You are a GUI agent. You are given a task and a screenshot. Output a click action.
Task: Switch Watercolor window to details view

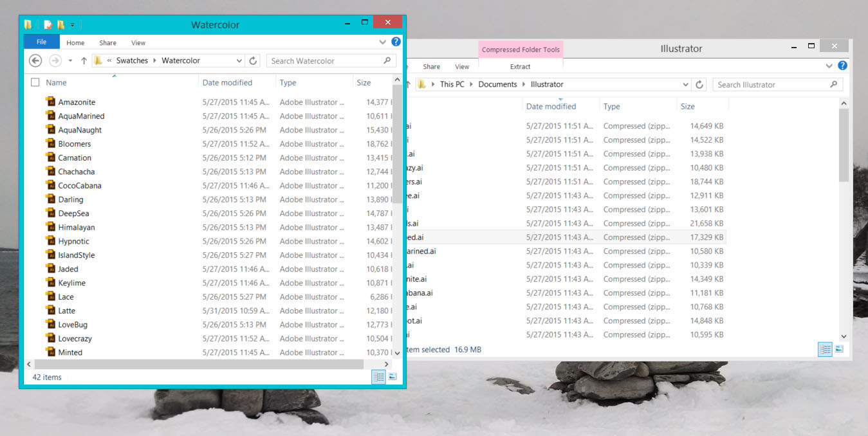[378, 377]
